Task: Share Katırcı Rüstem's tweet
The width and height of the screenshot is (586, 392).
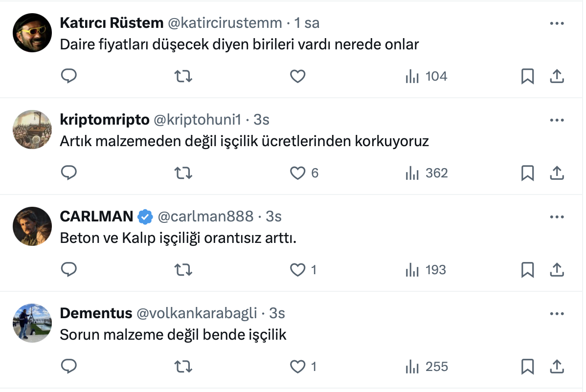Action: pyautogui.click(x=557, y=76)
